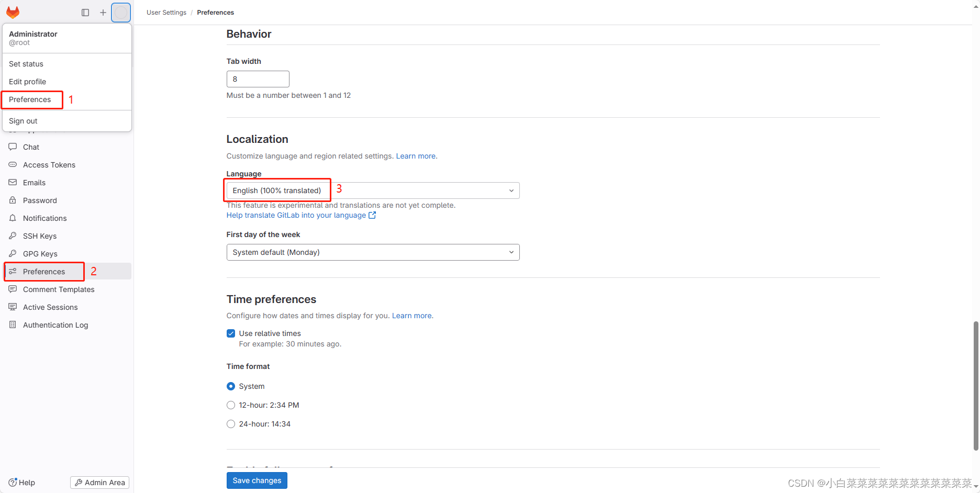Click the GitLab fox logo
The width and height of the screenshot is (980, 493).
point(13,12)
